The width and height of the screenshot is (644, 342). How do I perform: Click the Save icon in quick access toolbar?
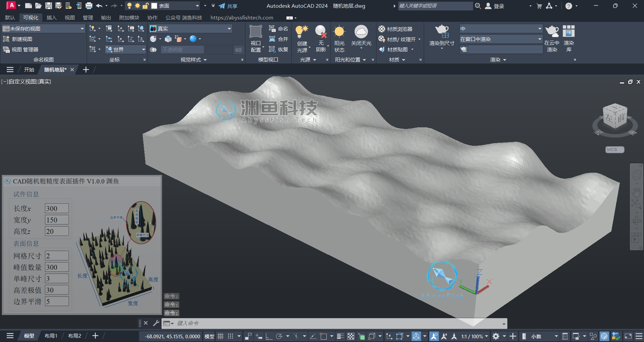[49, 5]
